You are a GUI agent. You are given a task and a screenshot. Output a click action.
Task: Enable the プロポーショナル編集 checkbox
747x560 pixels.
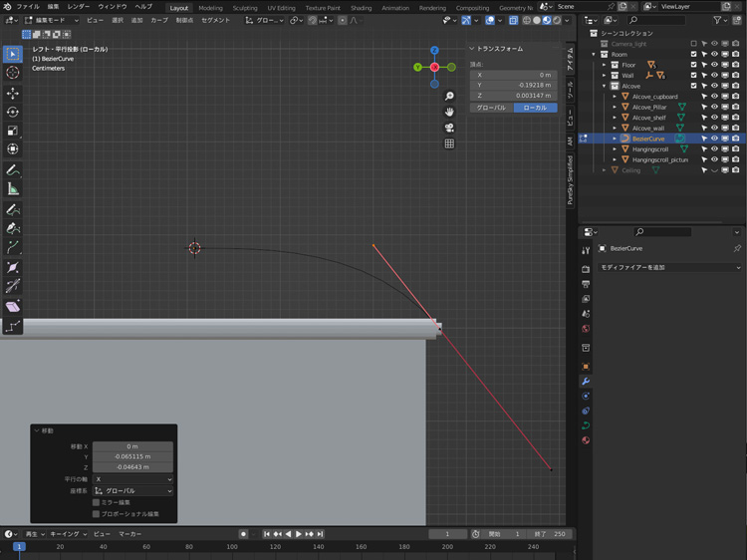pos(96,514)
